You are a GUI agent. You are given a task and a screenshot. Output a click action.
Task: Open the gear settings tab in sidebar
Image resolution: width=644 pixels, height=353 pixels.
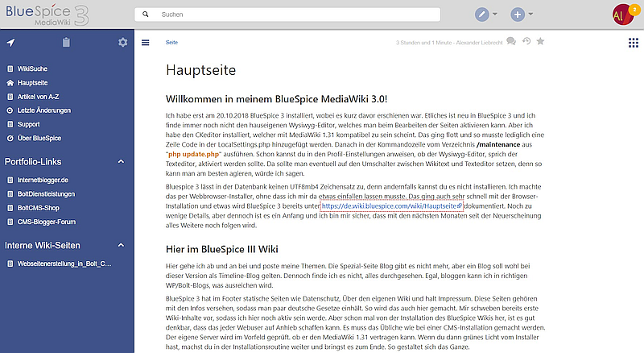122,42
